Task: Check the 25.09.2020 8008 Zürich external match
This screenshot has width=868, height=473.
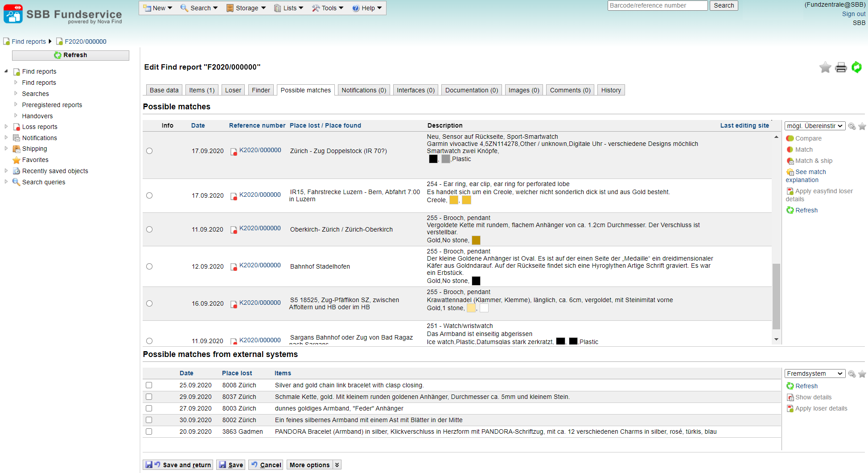Action: [149, 385]
